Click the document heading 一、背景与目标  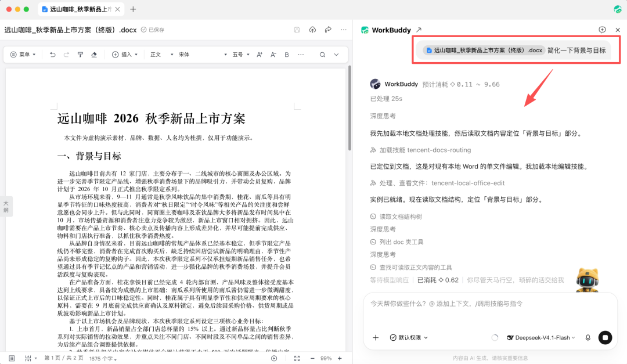pyautogui.click(x=89, y=156)
